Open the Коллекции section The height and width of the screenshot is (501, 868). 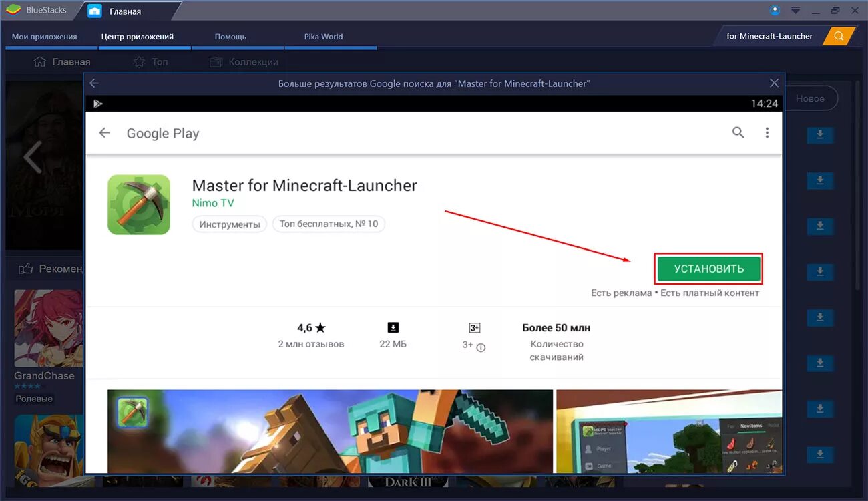point(244,62)
